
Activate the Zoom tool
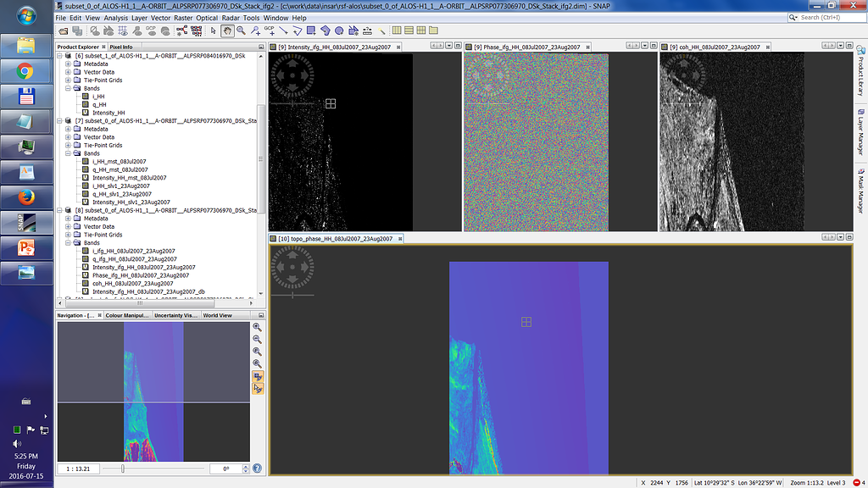(240, 30)
